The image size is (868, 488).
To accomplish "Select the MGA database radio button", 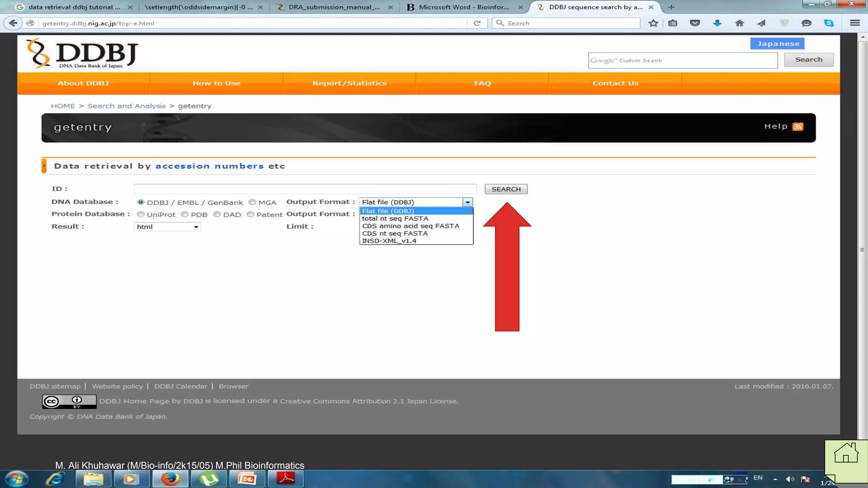I will tap(252, 202).
